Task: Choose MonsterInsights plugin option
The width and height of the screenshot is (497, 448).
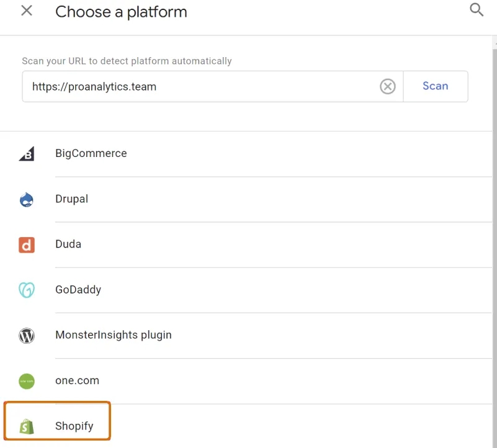Action: click(246, 336)
